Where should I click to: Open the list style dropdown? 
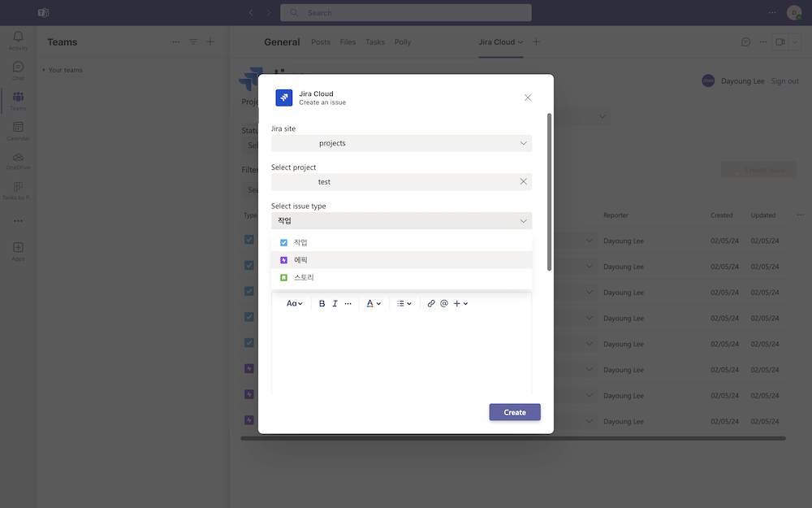(x=404, y=304)
